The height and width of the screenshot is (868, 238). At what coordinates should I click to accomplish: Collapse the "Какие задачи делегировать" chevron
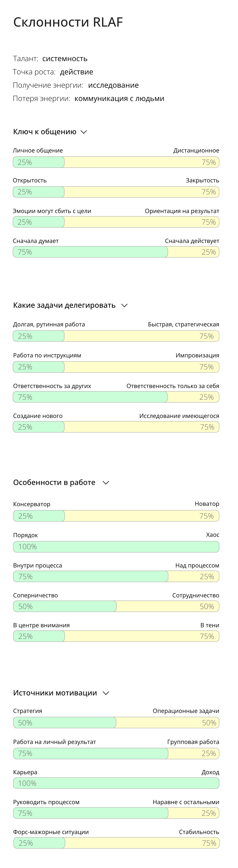(x=124, y=306)
